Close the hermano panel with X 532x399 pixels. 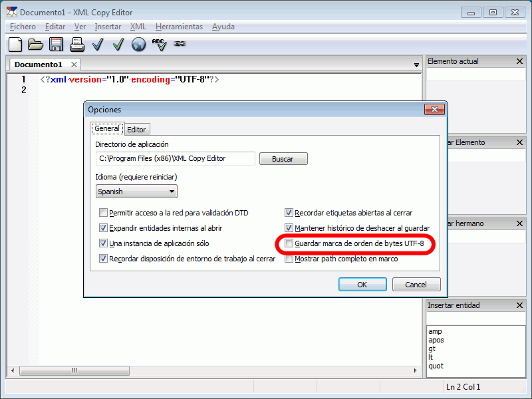tap(519, 223)
